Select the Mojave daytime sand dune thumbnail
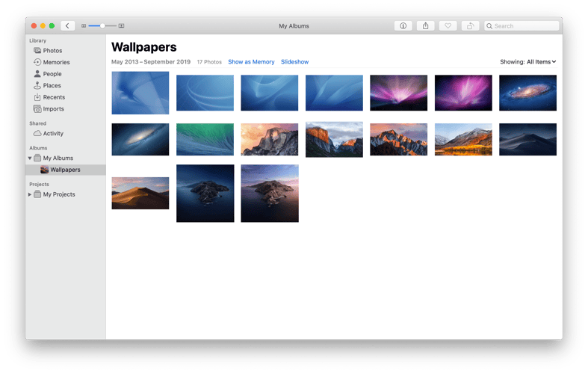This screenshot has height=373, width=588. pos(140,194)
